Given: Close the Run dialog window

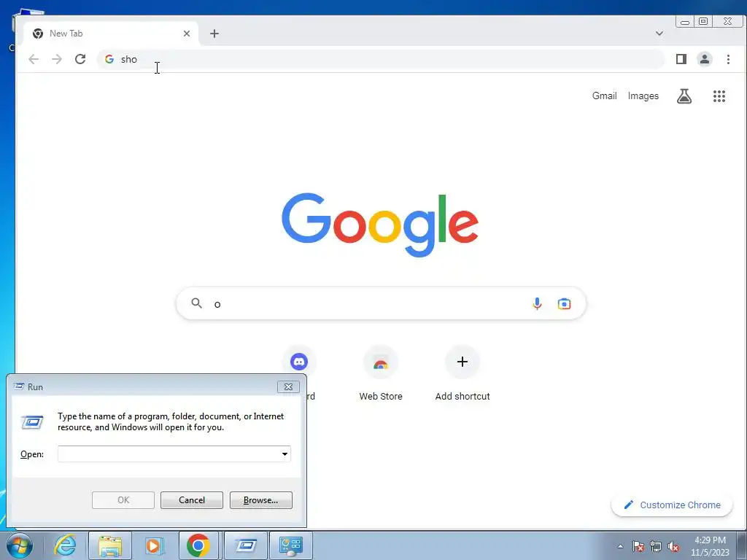Looking at the screenshot, I should (x=288, y=386).
